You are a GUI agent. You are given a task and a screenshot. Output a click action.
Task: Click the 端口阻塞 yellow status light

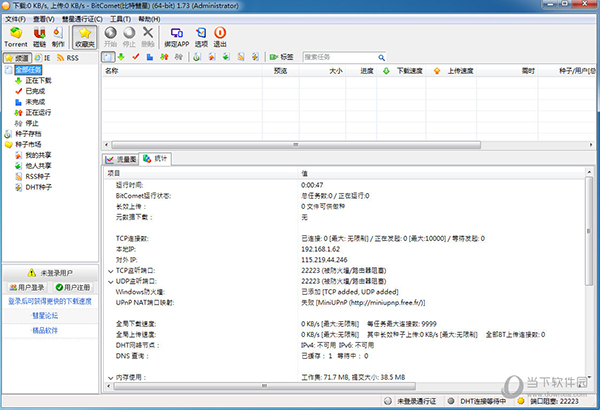(521, 401)
